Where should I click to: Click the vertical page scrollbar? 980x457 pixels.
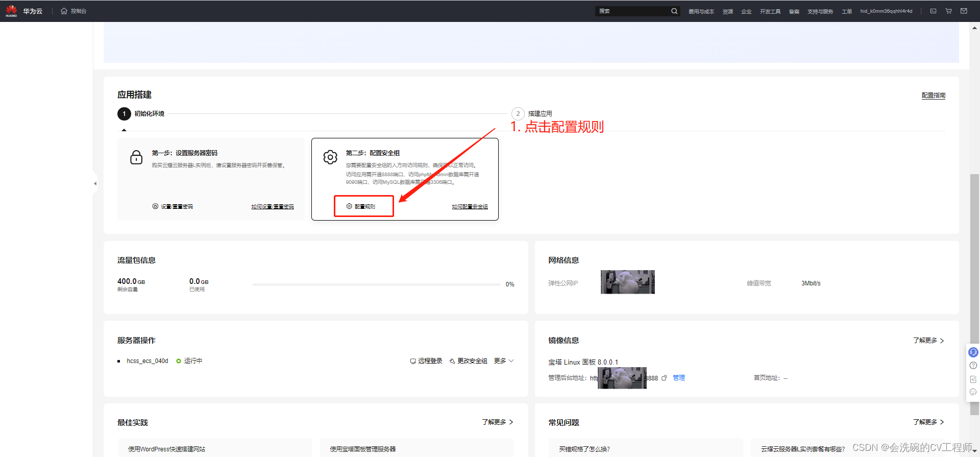click(974, 255)
